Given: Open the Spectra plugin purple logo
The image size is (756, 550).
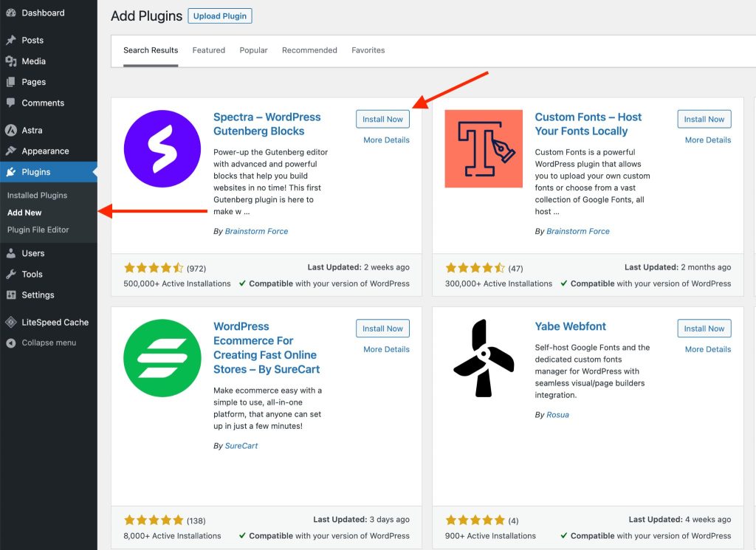Looking at the screenshot, I should tap(162, 148).
